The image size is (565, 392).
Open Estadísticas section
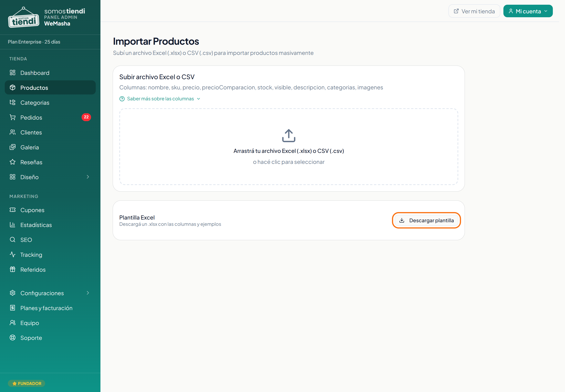tap(50, 225)
